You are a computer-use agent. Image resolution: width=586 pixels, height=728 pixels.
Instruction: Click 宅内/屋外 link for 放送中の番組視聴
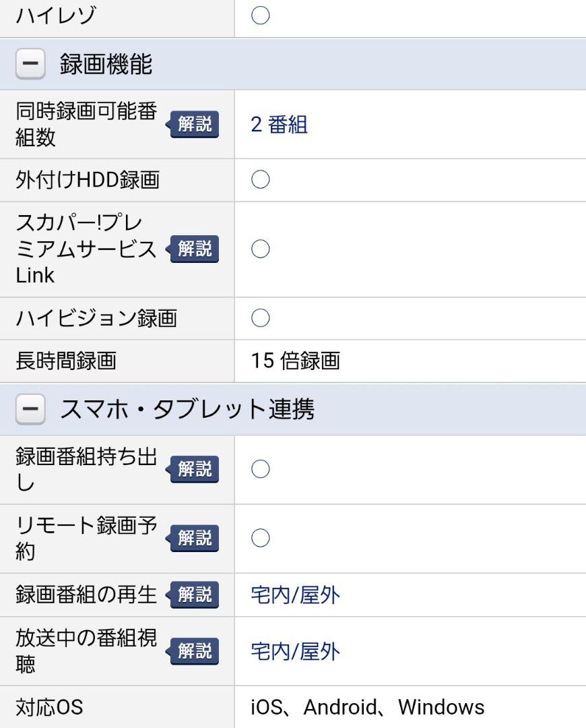tap(295, 651)
